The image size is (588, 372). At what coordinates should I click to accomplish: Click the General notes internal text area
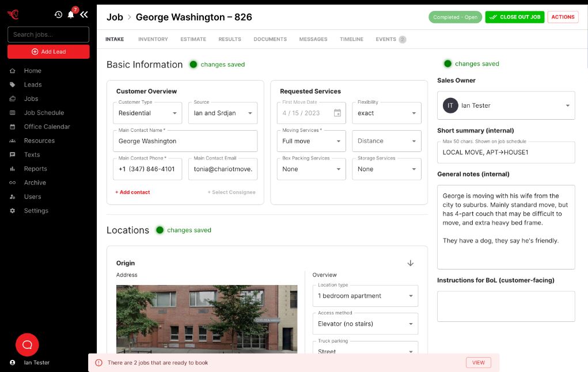[506, 227]
